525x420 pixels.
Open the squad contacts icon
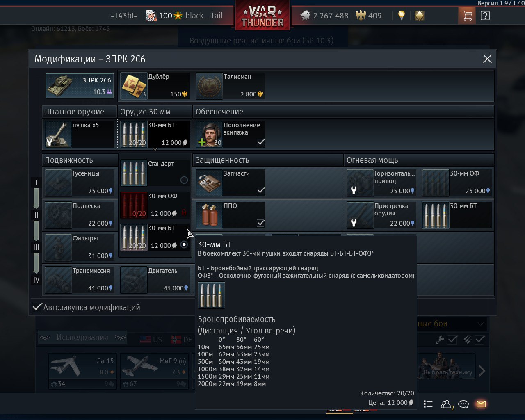pyautogui.click(x=446, y=404)
